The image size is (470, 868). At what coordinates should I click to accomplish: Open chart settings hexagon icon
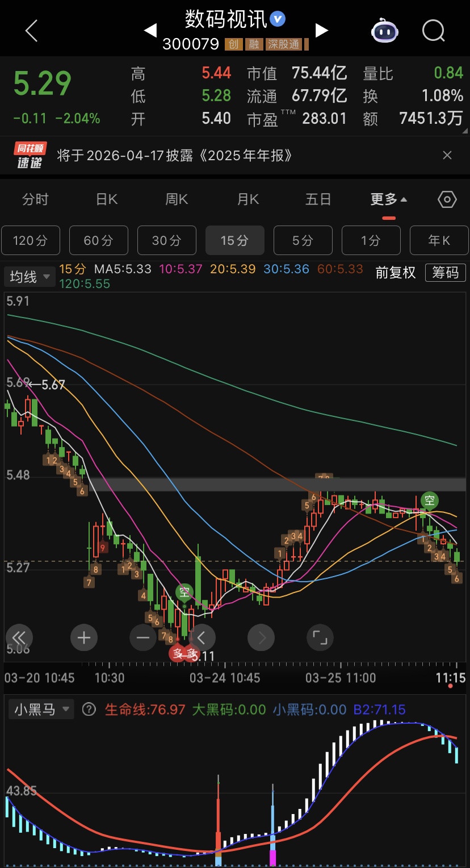pos(447,199)
